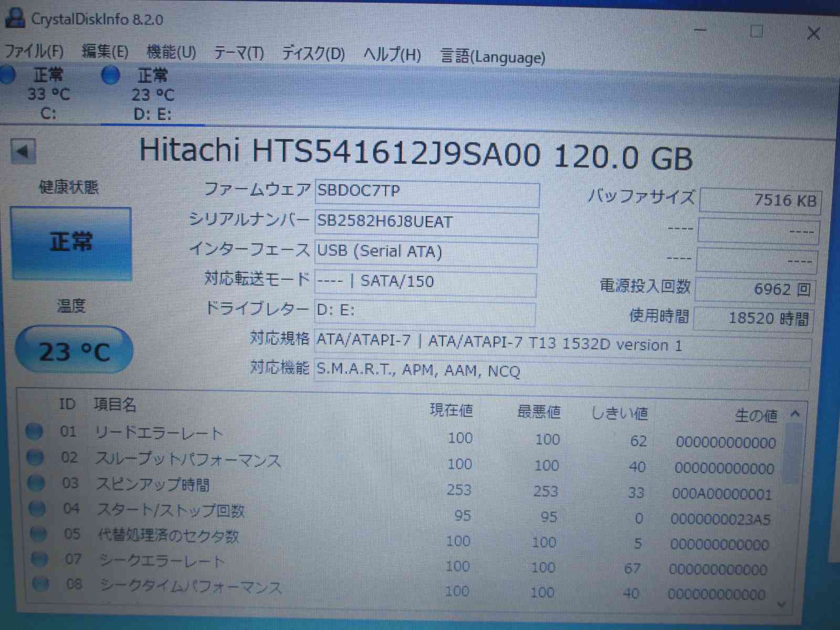Viewport: 840px width, 630px height.
Task: Click status dot for ID 08 seek time performance
Action: tap(40, 583)
